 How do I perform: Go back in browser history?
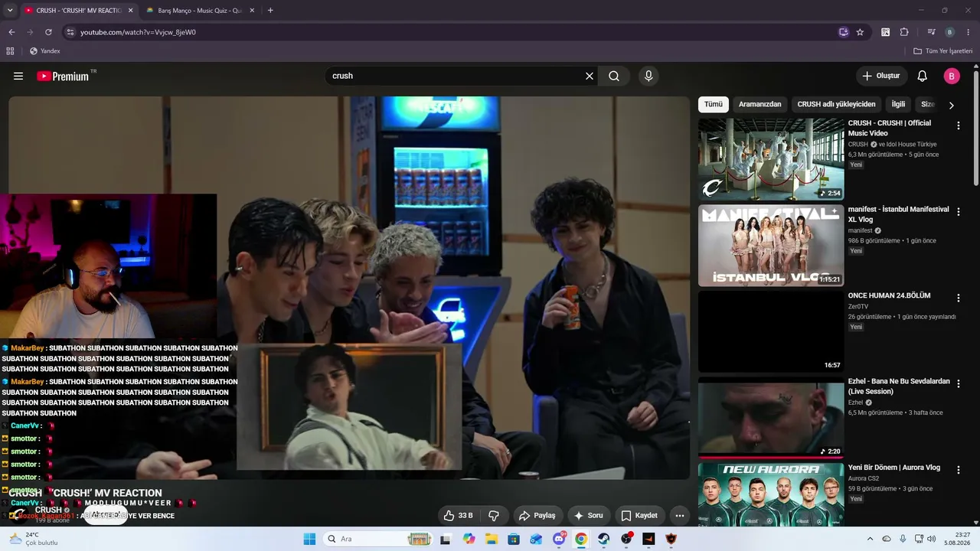(11, 32)
